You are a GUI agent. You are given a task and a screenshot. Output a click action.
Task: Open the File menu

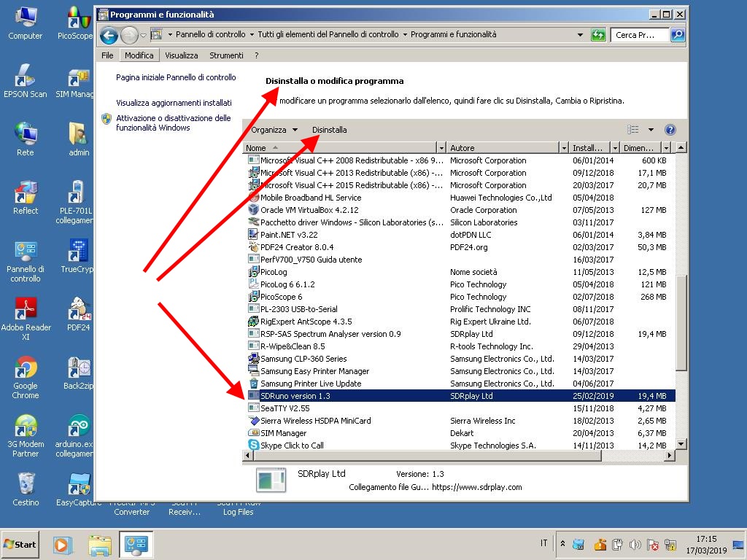point(107,55)
